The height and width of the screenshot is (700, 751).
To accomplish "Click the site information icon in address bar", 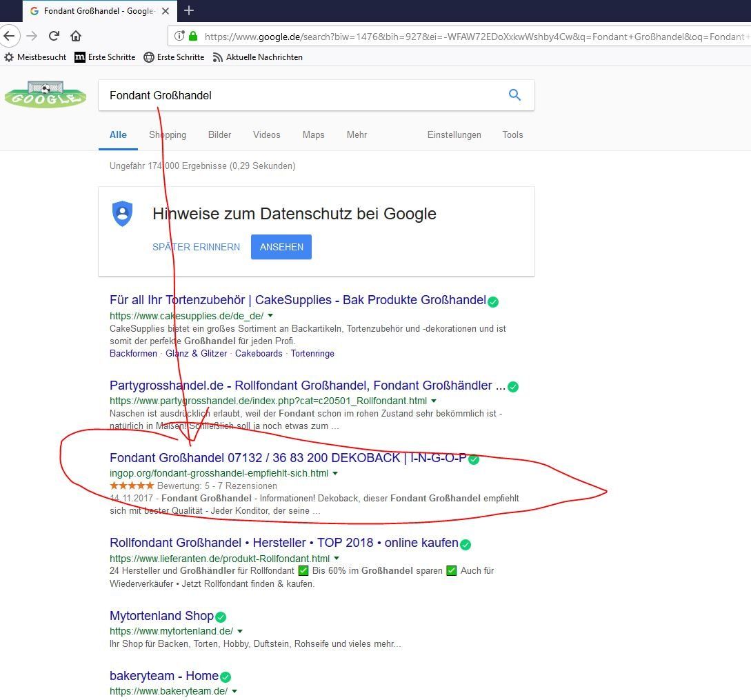I will [x=179, y=36].
